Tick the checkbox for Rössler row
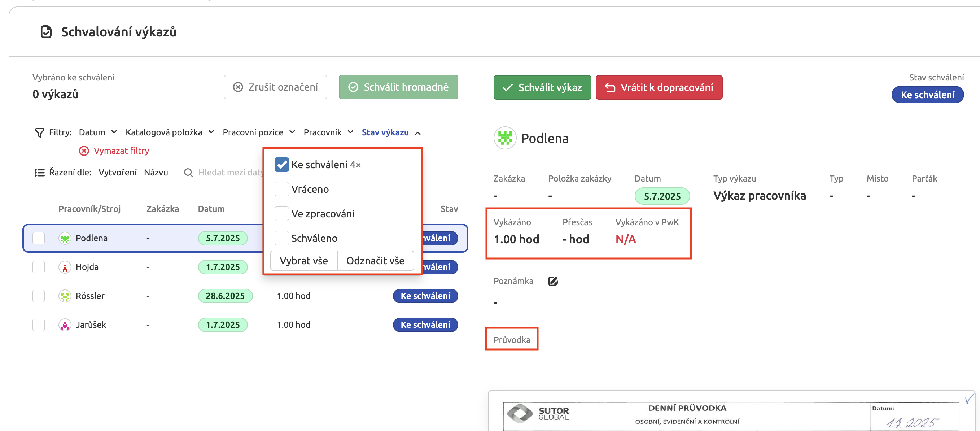The height and width of the screenshot is (431, 980). 38,296
